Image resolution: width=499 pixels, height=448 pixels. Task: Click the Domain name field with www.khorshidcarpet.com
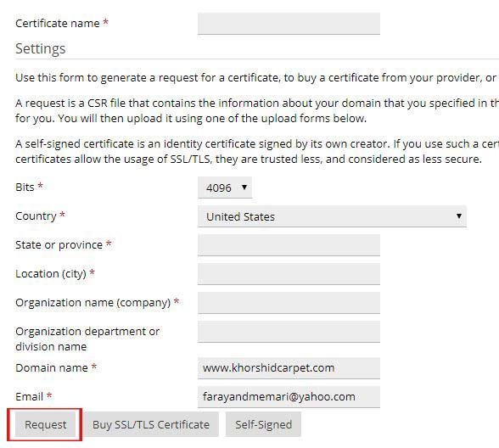[289, 368]
